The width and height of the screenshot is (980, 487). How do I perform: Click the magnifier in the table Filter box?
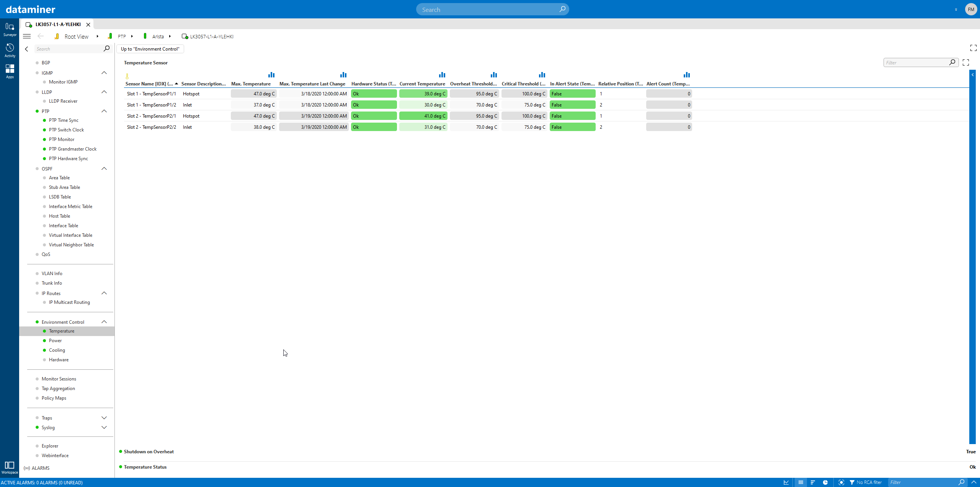[952, 62]
